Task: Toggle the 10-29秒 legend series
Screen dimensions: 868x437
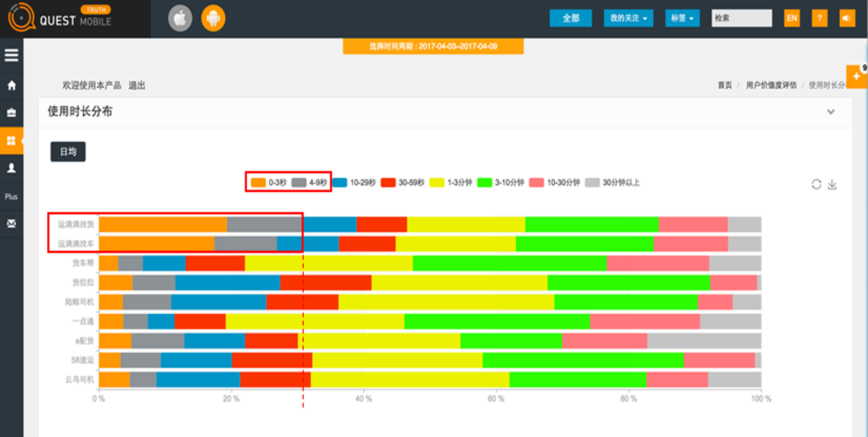Action: 354,182
